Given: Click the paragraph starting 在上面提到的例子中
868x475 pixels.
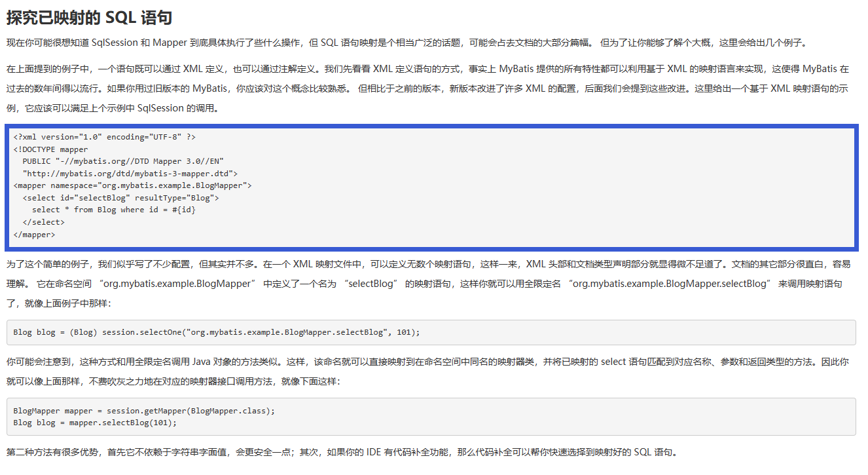Looking at the screenshot, I should [427, 88].
